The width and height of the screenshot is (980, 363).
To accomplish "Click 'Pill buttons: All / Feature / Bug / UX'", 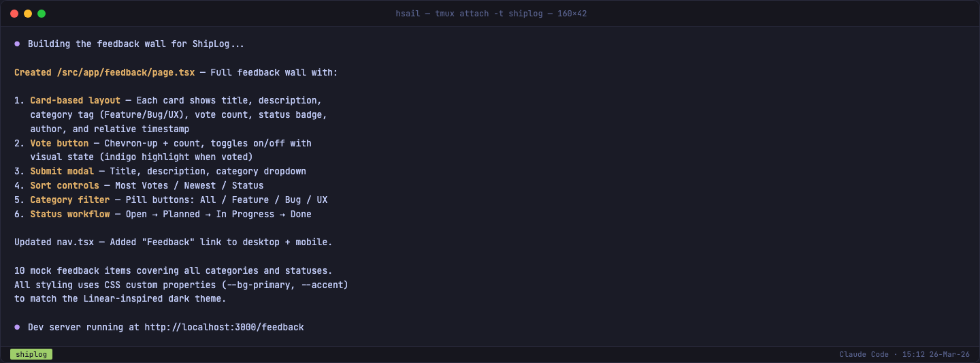I will [x=227, y=200].
